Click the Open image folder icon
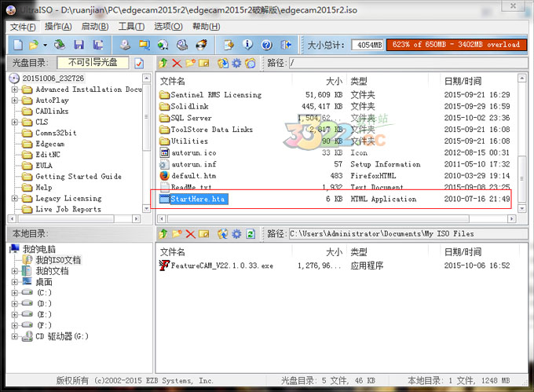 coord(33,45)
